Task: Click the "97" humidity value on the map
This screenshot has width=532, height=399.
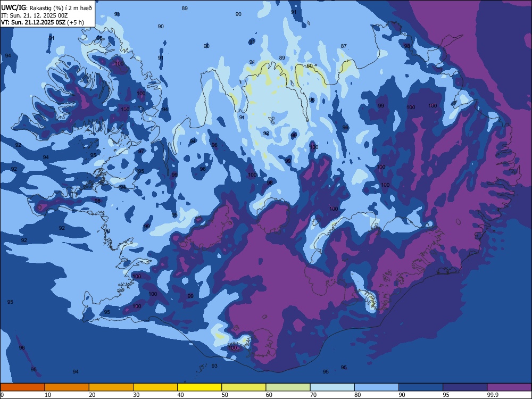Action: (x=141, y=151)
